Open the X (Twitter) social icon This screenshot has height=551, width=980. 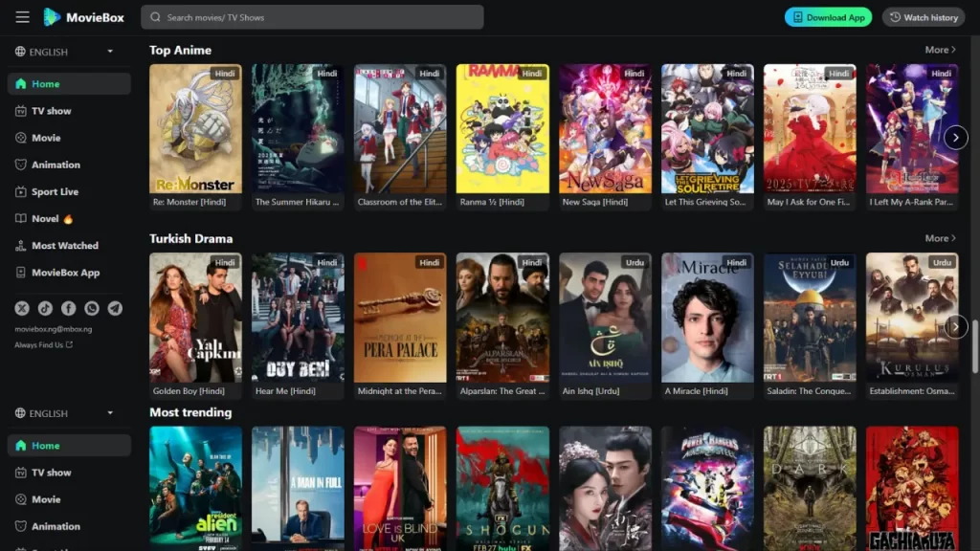22,308
